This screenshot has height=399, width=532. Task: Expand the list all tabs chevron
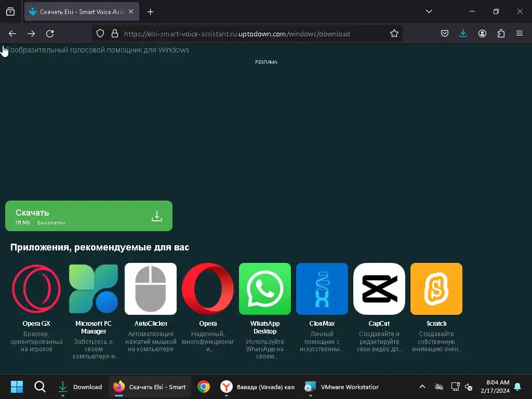[x=429, y=11]
